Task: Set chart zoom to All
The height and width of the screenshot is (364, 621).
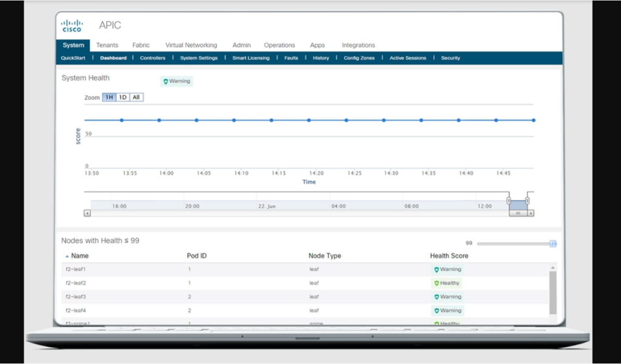Action: coord(136,98)
